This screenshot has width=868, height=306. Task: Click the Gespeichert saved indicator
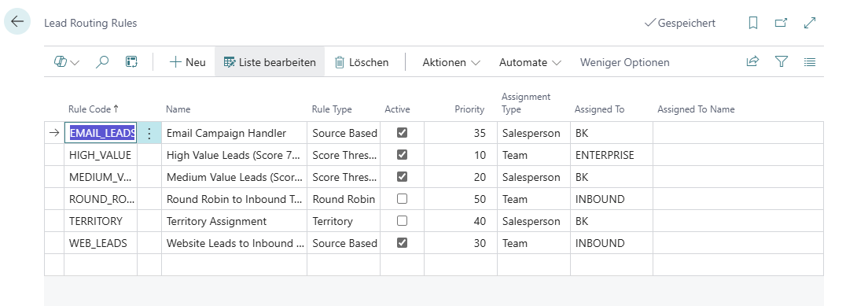pyautogui.click(x=680, y=24)
